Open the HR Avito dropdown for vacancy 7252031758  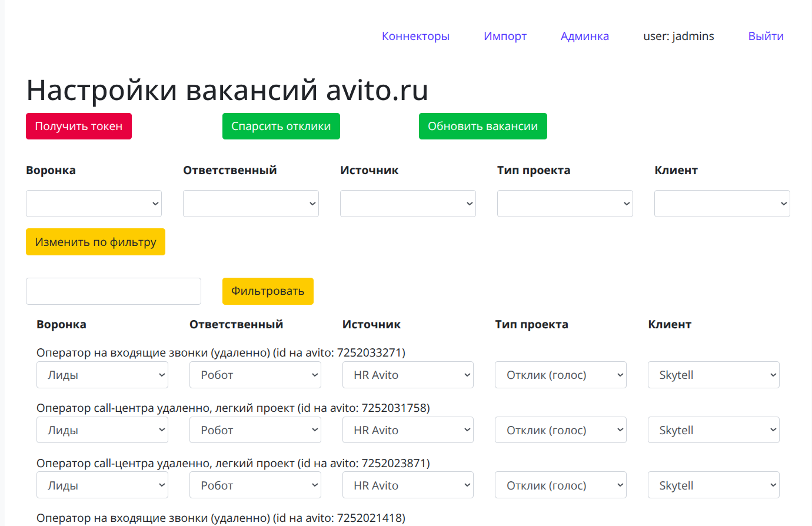[x=408, y=430]
